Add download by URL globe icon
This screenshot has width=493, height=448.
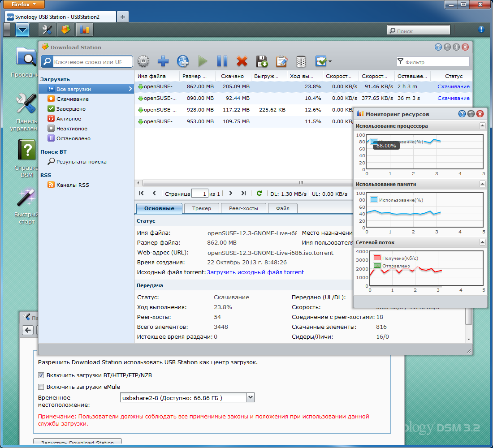point(183,61)
